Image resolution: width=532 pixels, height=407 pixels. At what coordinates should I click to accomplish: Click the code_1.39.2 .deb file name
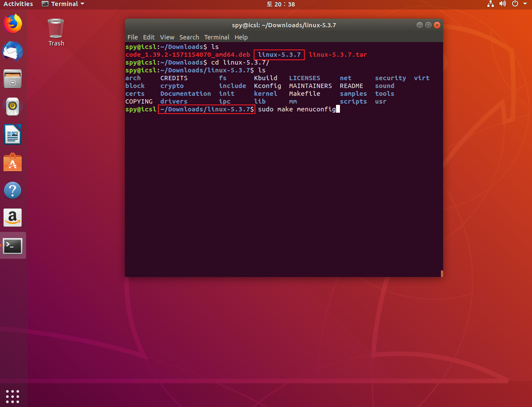pyautogui.click(x=188, y=55)
